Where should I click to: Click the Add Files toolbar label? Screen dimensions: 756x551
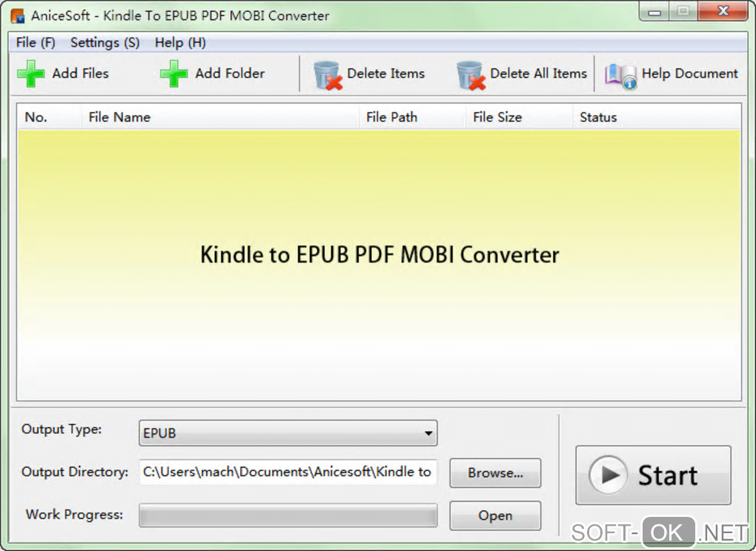81,73
